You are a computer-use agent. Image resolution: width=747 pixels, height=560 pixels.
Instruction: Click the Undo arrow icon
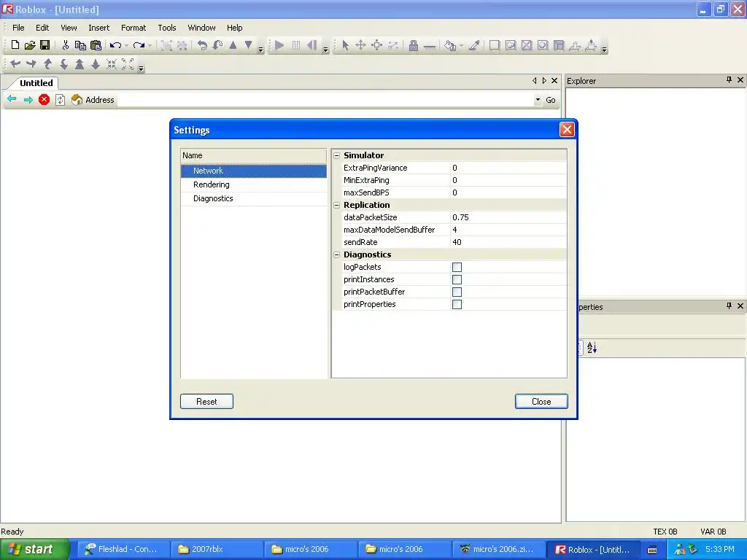[115, 45]
